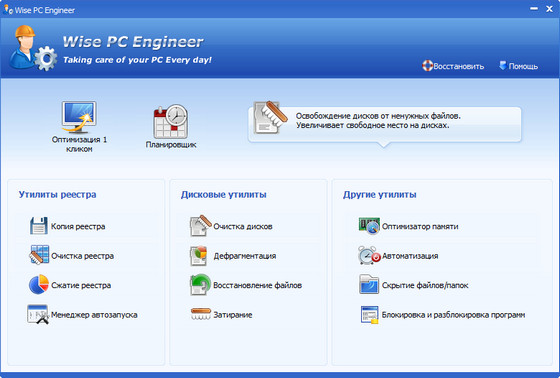This screenshot has height=378, width=560.
Task: Open Копия реестра text link
Action: tap(78, 227)
